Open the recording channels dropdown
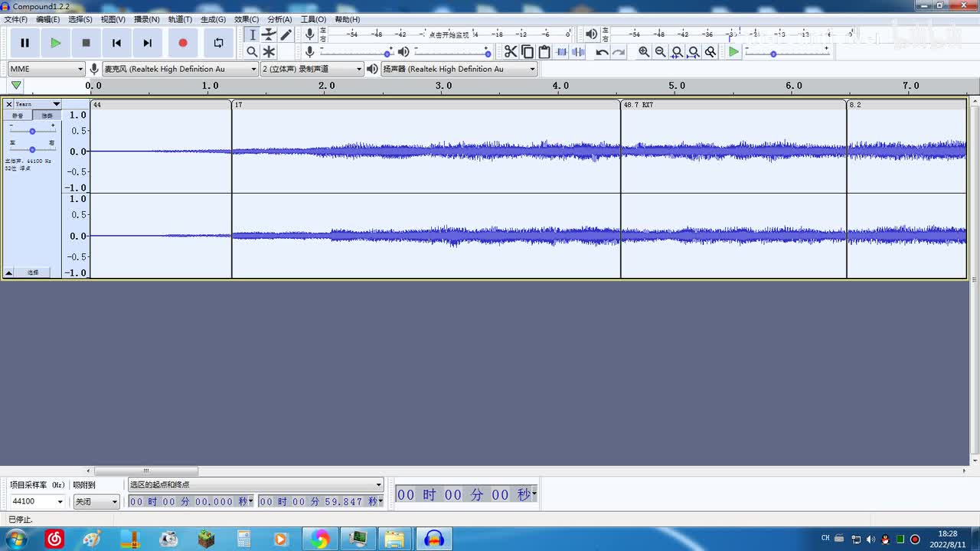This screenshot has height=551, width=980. 312,69
